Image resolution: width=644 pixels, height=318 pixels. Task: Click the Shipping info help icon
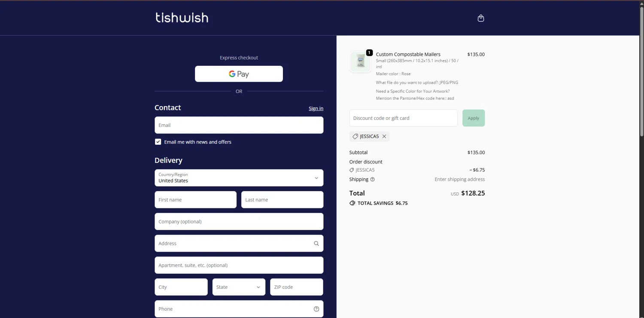[x=373, y=180]
